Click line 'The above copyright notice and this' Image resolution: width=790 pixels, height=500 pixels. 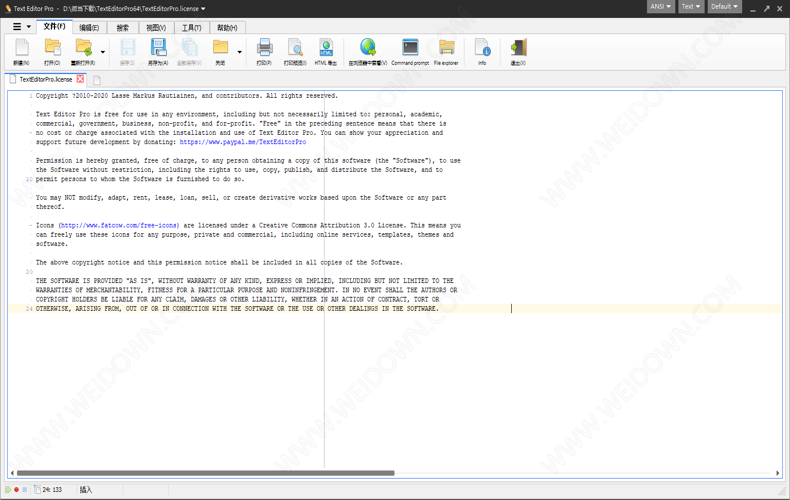pos(219,263)
